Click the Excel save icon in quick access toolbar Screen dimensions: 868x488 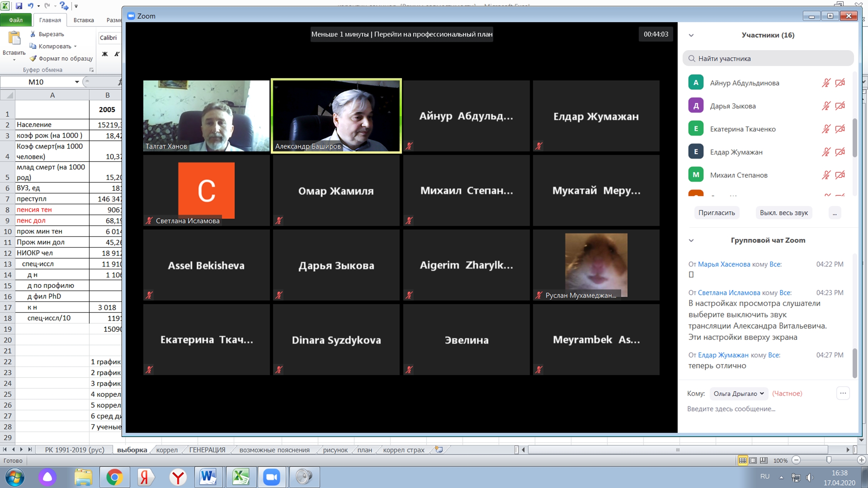point(18,6)
